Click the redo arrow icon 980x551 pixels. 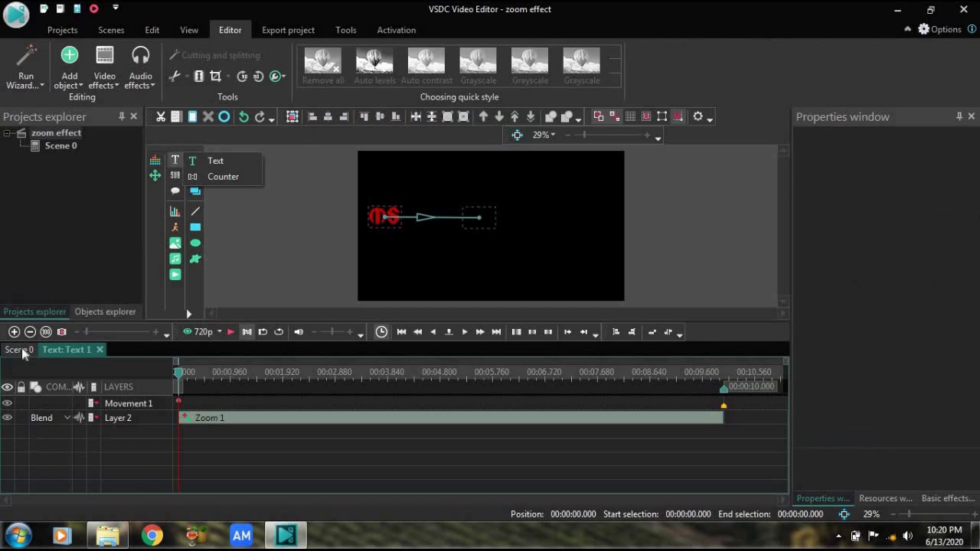(260, 116)
